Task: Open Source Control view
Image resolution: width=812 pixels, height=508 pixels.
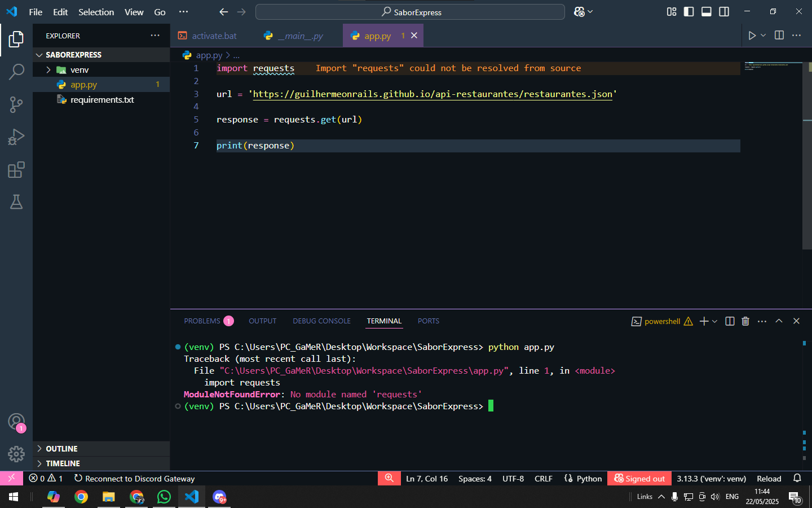Action: point(16,104)
